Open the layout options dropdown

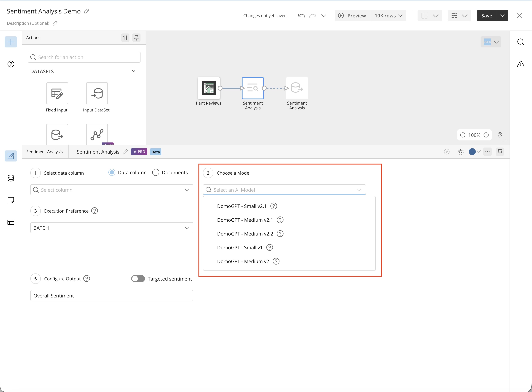click(x=430, y=16)
